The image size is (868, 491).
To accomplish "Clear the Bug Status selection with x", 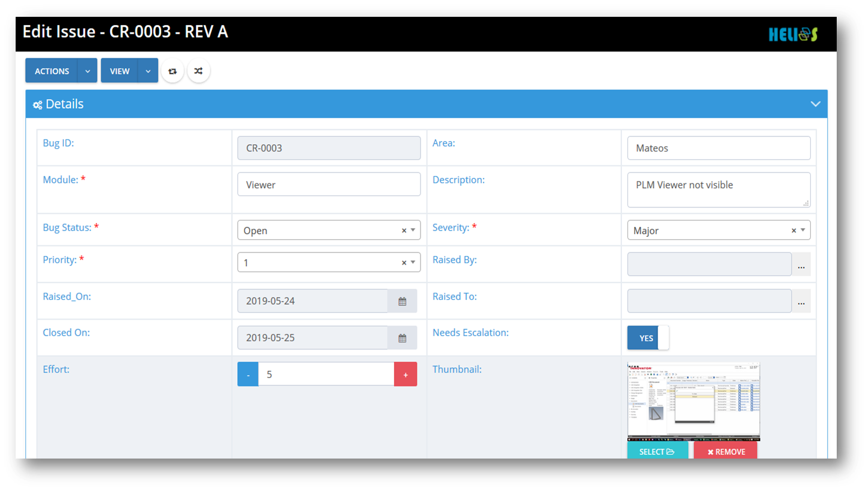I will tap(404, 230).
